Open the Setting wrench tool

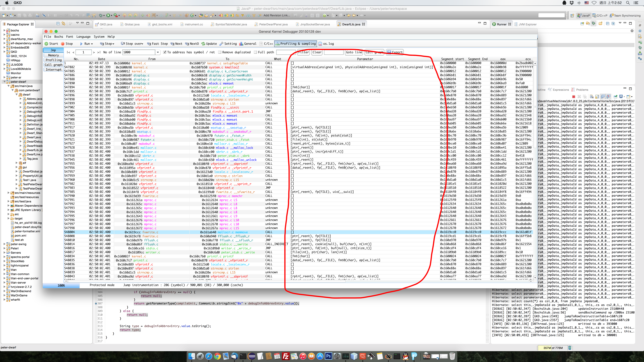point(228,43)
